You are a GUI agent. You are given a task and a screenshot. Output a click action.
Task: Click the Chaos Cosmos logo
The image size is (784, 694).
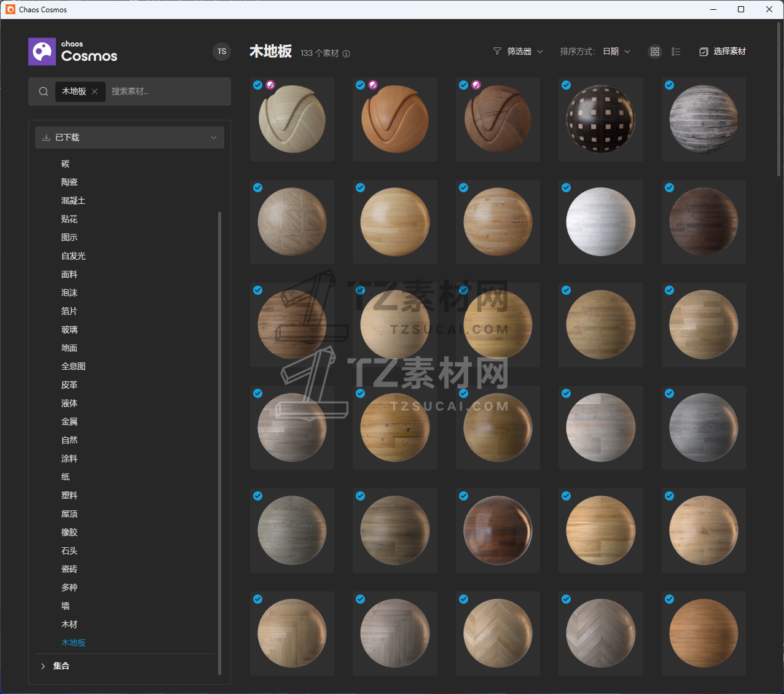(x=73, y=52)
